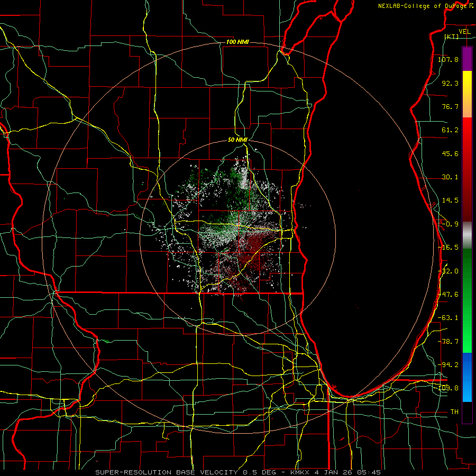This screenshot has height=476, width=476.
Task: Select the 45.6 scale value
Action: tap(450, 153)
